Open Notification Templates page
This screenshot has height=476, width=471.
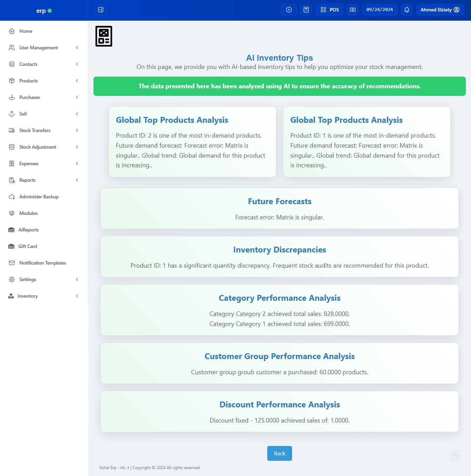coord(43,263)
